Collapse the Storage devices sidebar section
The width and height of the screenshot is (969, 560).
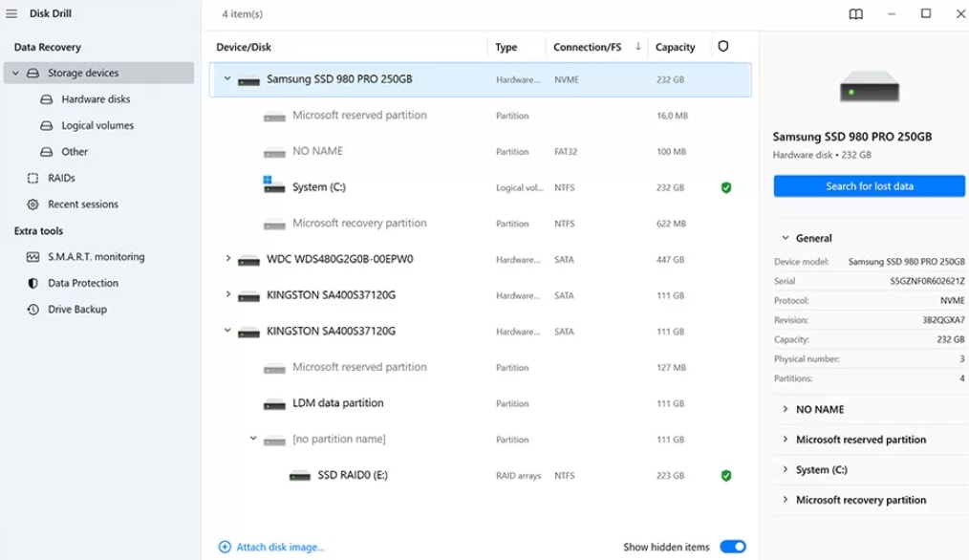(15, 74)
